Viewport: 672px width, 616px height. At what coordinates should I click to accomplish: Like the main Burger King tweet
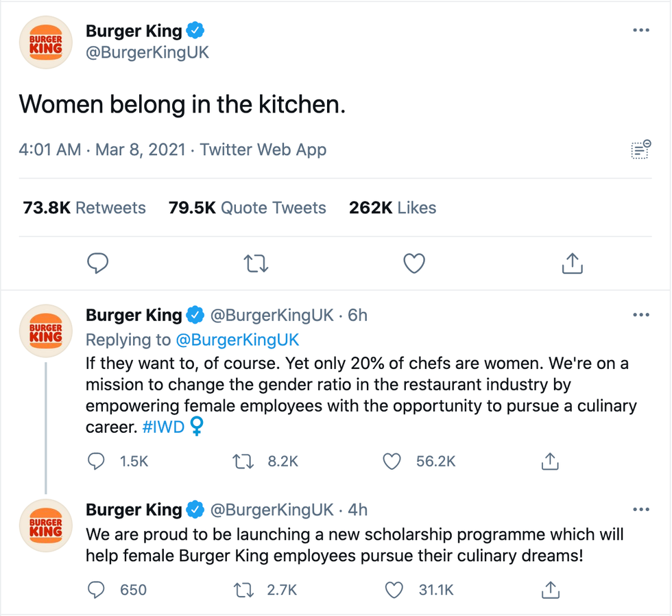(413, 263)
